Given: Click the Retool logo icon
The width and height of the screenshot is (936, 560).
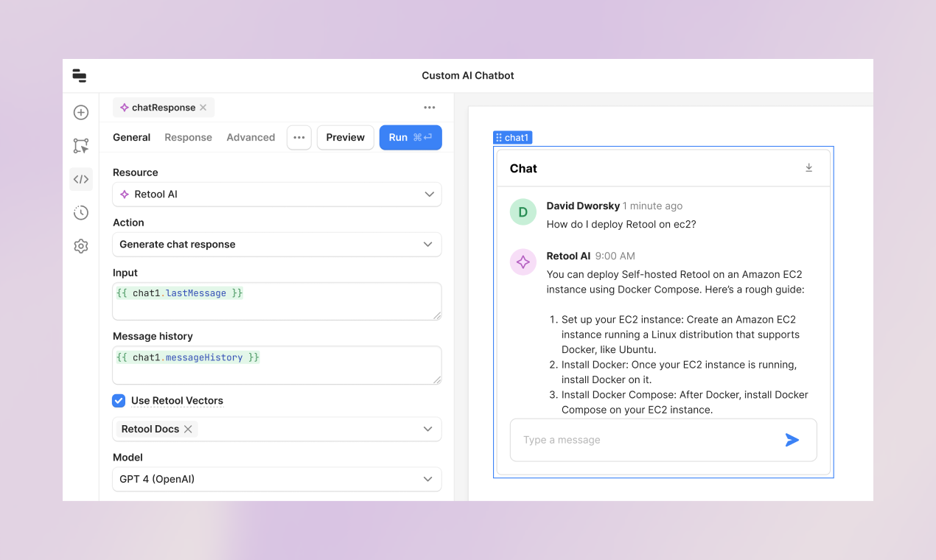Looking at the screenshot, I should click(80, 76).
